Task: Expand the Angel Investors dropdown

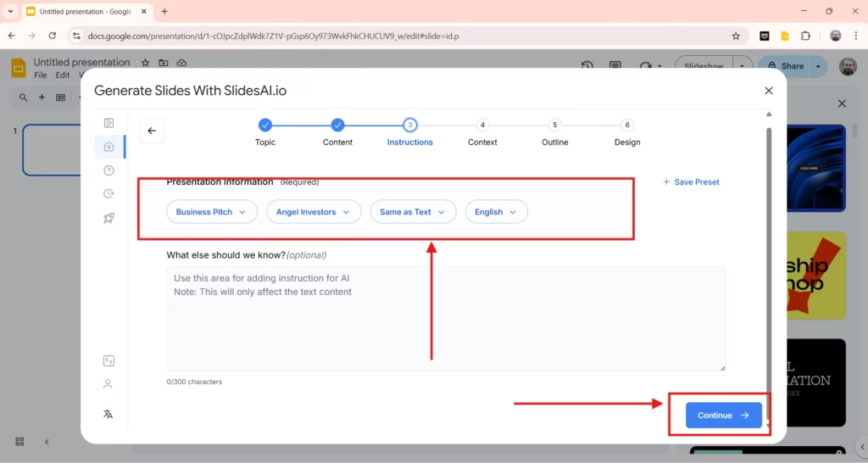Action: click(314, 212)
